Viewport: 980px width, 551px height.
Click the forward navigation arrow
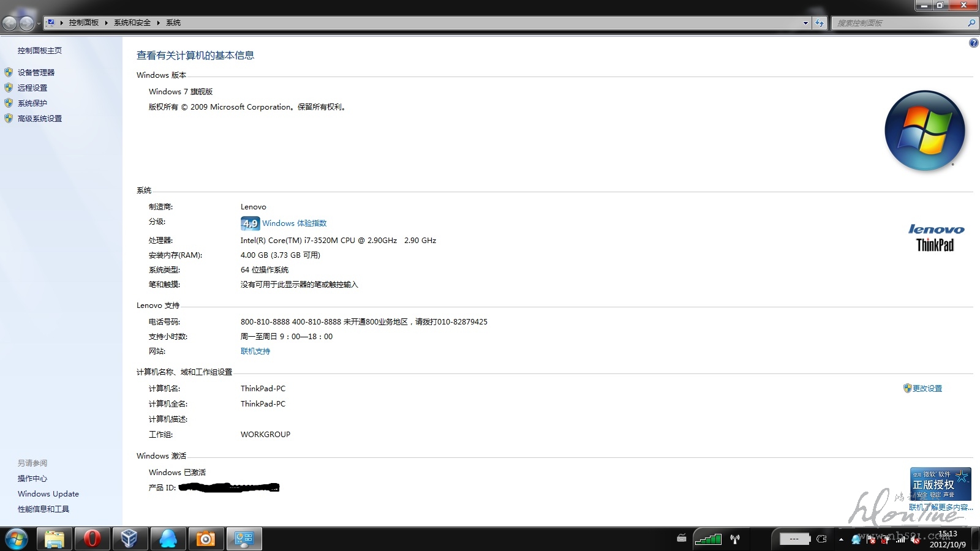point(26,23)
